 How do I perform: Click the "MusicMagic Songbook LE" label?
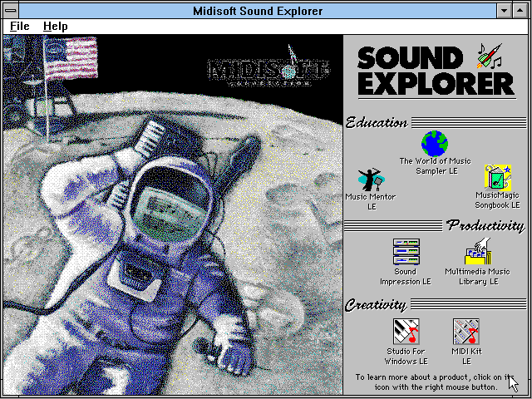[497, 200]
